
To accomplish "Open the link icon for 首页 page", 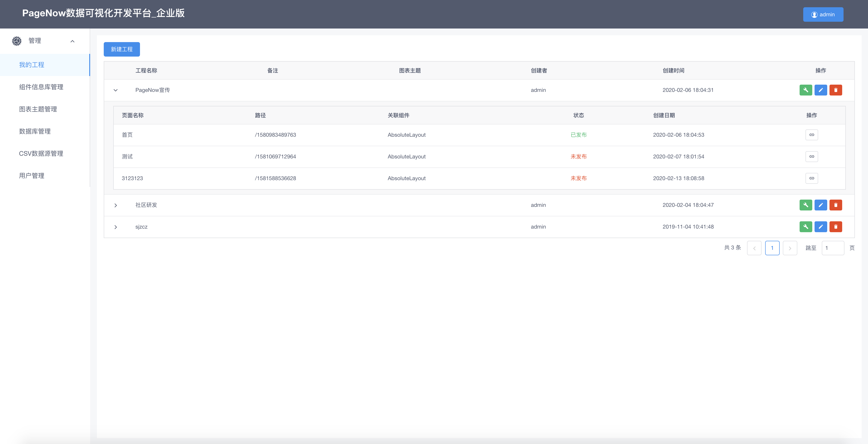I will [811, 135].
